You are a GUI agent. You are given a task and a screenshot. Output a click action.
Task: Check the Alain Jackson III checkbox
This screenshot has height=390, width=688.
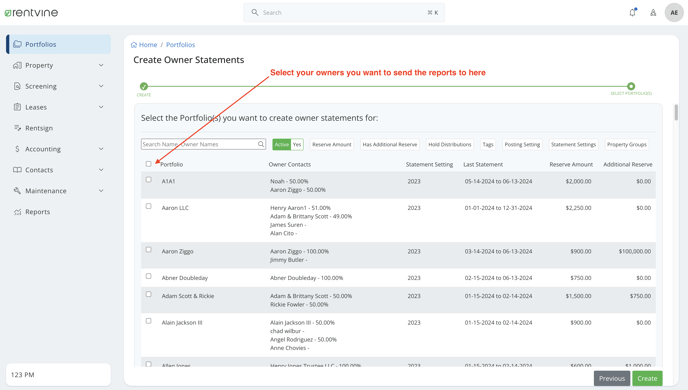[148, 321]
